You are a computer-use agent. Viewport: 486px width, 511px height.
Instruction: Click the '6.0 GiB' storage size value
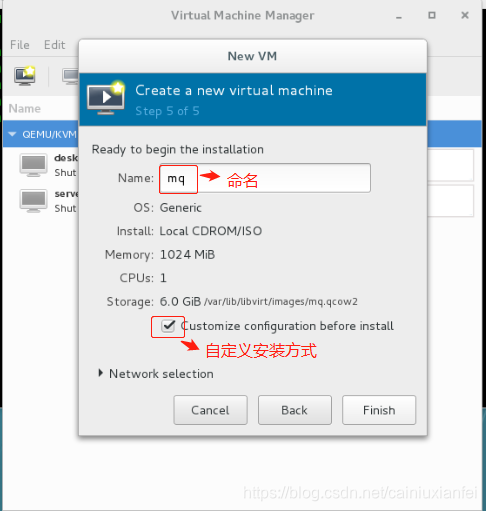tap(180, 302)
